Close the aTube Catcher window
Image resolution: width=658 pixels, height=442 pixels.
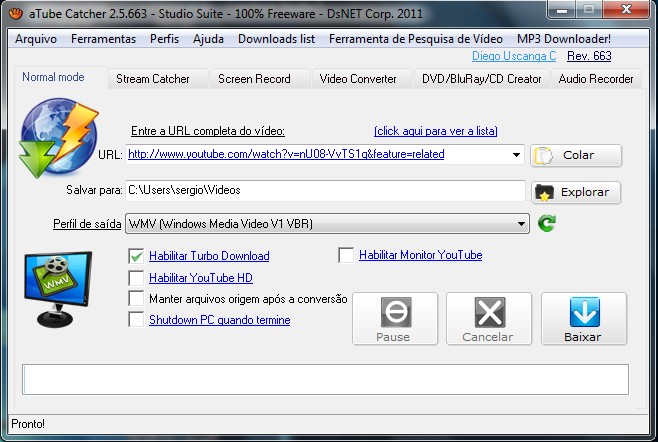click(626, 10)
